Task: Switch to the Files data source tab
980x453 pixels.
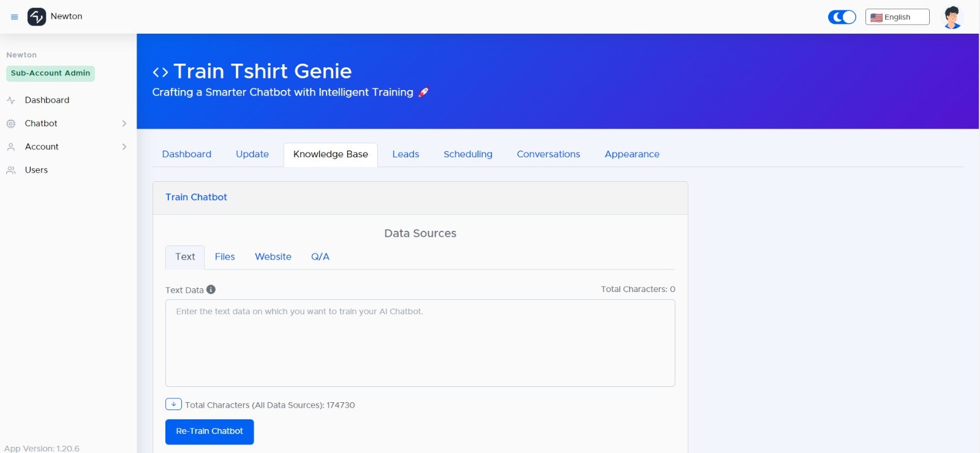Action: coord(225,257)
